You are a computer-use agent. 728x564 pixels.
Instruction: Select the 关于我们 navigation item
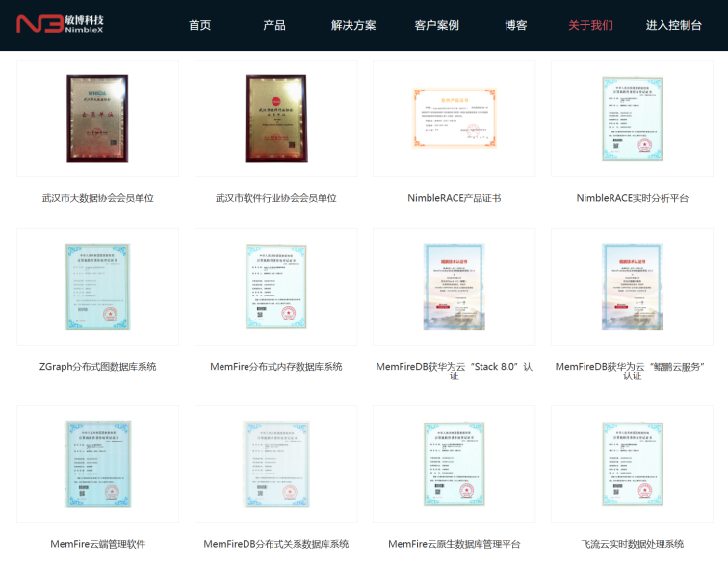pyautogui.click(x=590, y=25)
